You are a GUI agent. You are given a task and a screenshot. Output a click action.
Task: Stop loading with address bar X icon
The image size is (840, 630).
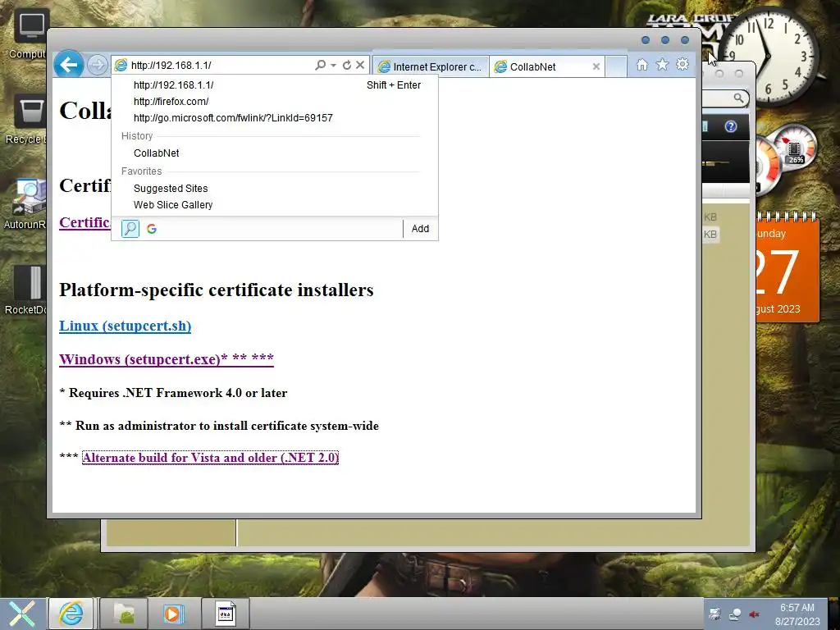360,65
